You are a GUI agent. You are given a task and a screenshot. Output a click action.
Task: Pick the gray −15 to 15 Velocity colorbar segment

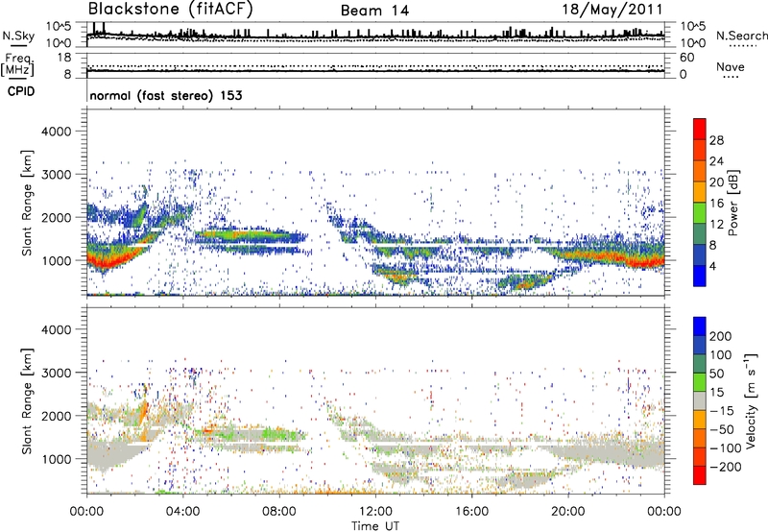(x=700, y=400)
